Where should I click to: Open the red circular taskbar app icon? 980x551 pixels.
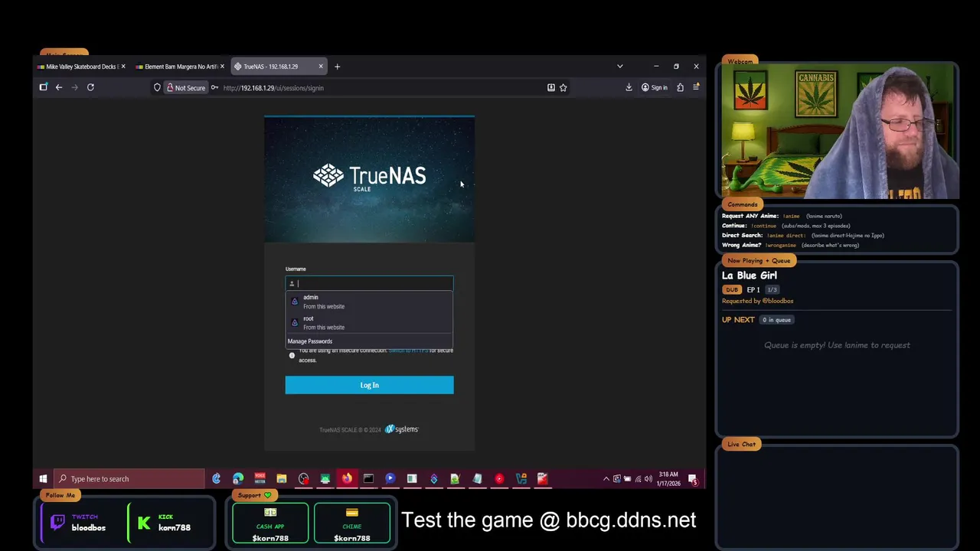click(499, 479)
